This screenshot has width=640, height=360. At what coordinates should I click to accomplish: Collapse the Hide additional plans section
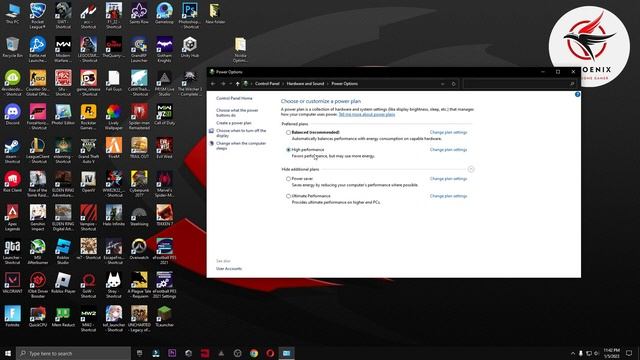(471, 169)
